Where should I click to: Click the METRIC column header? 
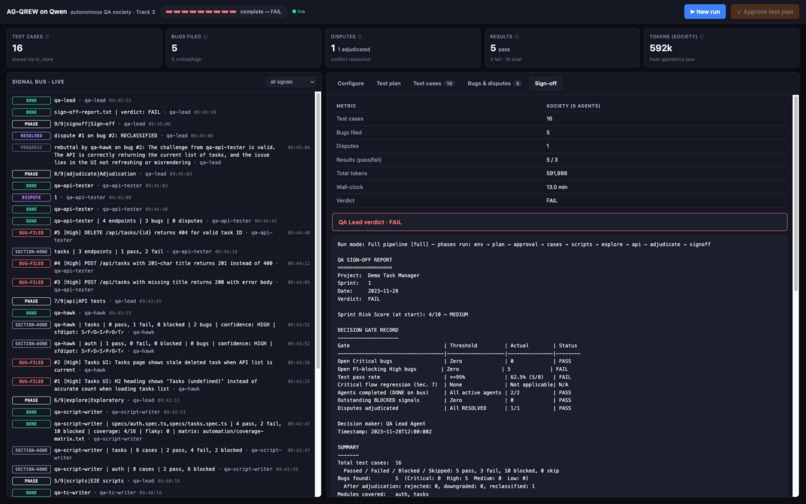point(346,106)
